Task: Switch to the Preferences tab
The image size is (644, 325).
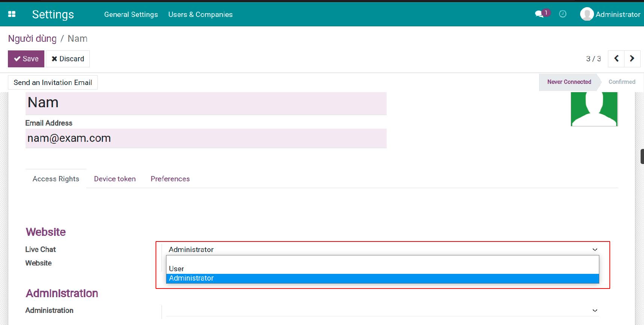Action: pyautogui.click(x=170, y=179)
